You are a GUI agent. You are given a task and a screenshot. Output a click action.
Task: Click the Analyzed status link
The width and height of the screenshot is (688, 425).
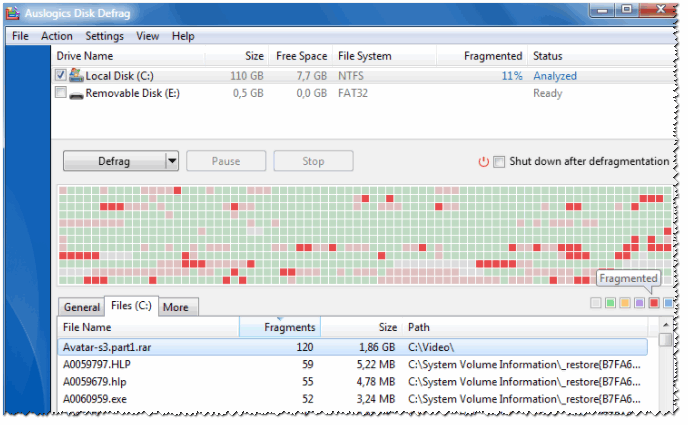coord(555,76)
